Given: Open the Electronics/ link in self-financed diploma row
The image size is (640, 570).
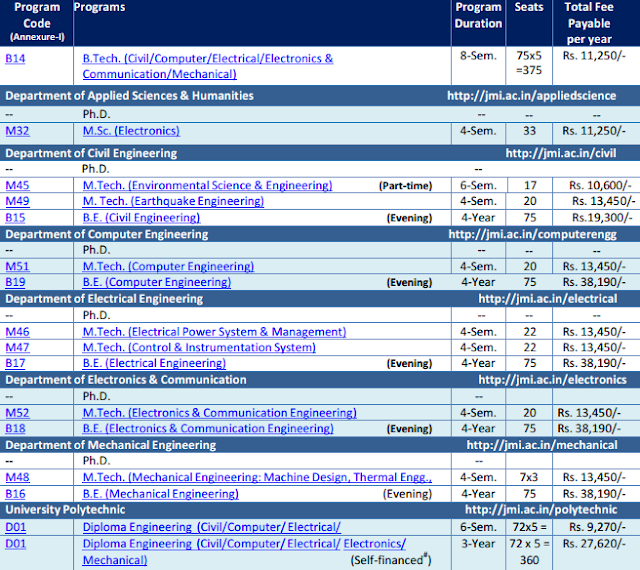Looking at the screenshot, I should (375, 544).
